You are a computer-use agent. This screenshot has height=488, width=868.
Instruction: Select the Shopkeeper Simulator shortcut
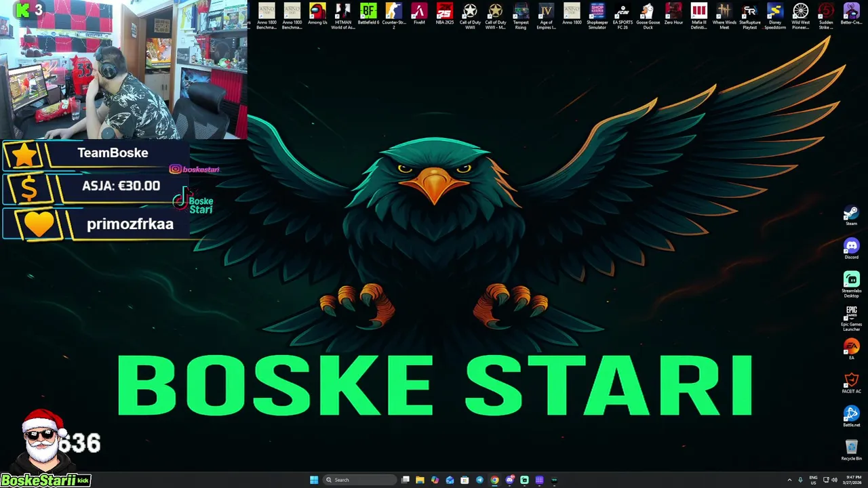click(x=597, y=16)
